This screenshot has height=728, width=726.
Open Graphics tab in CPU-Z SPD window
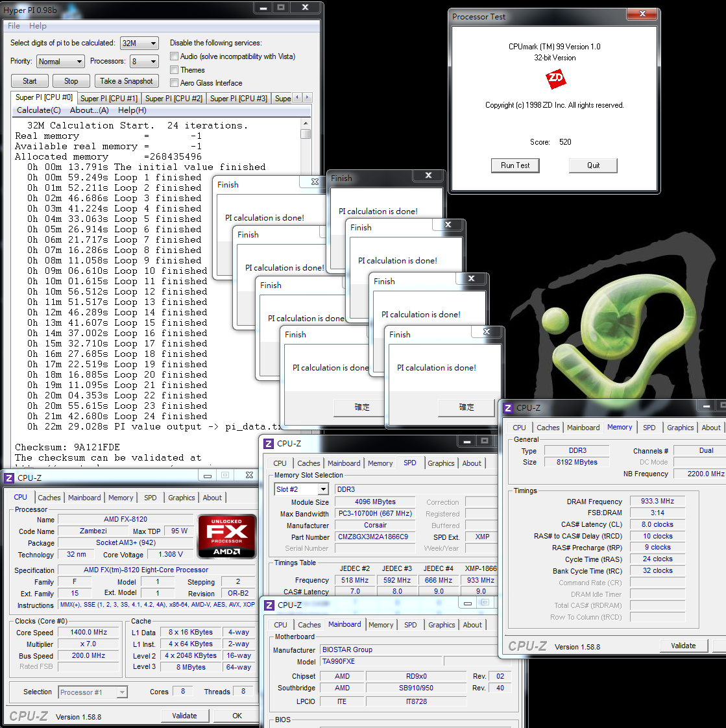pos(441,463)
